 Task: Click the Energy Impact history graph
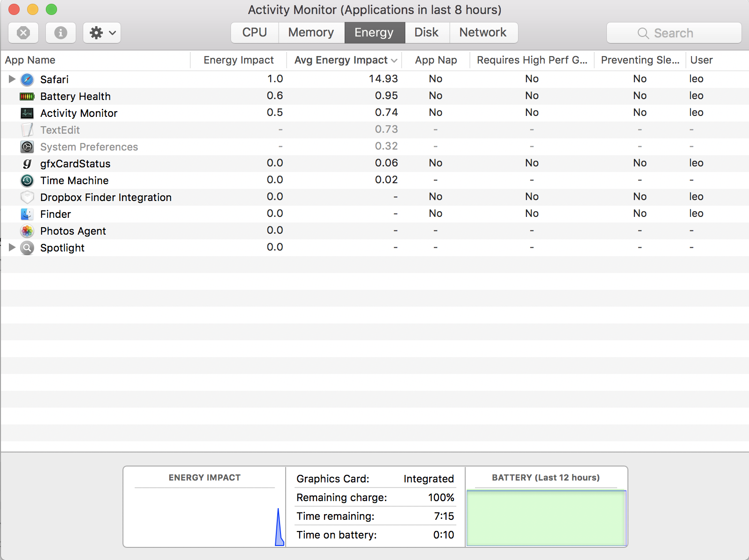click(205, 517)
